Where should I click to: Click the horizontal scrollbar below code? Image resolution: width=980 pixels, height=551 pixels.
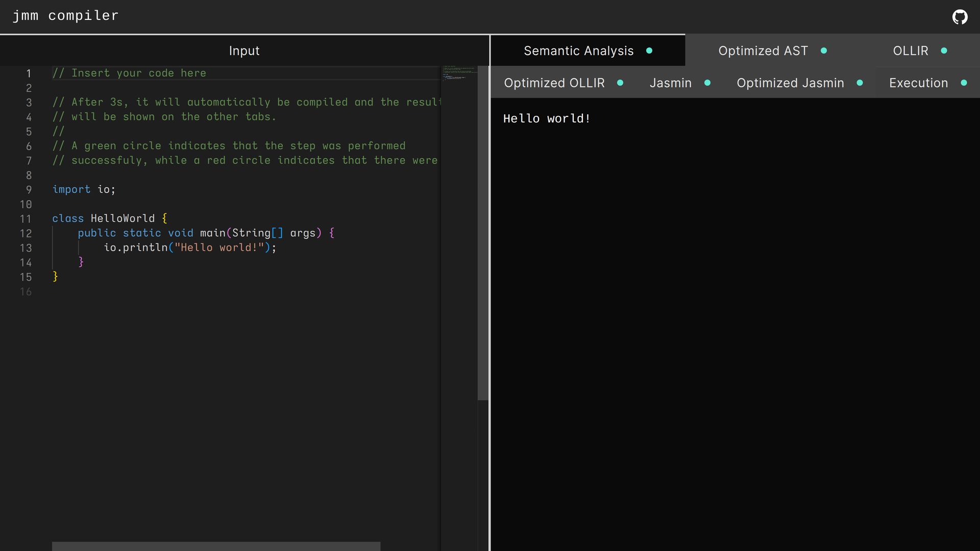(x=216, y=546)
